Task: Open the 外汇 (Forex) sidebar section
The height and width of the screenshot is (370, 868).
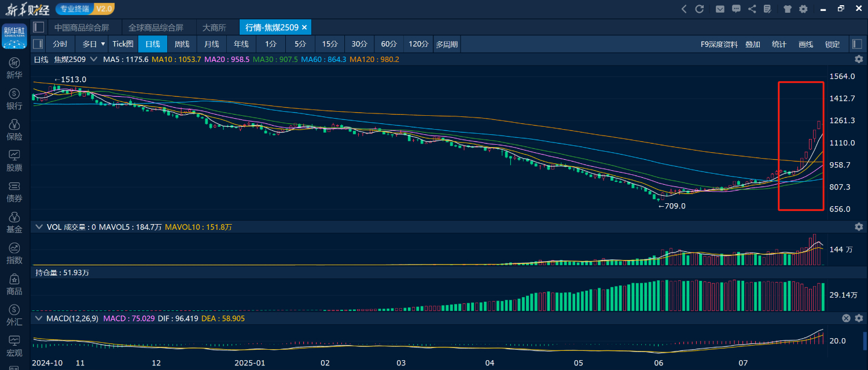Action: 14,315
